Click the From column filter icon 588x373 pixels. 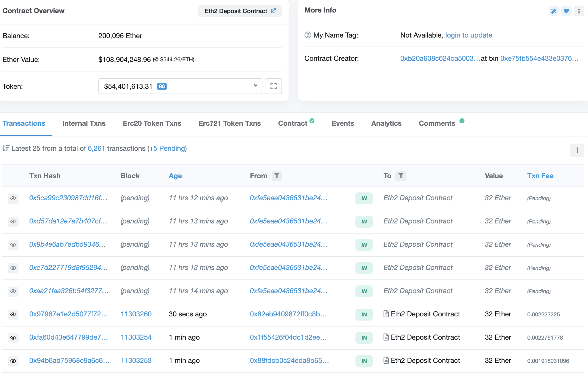pos(277,176)
